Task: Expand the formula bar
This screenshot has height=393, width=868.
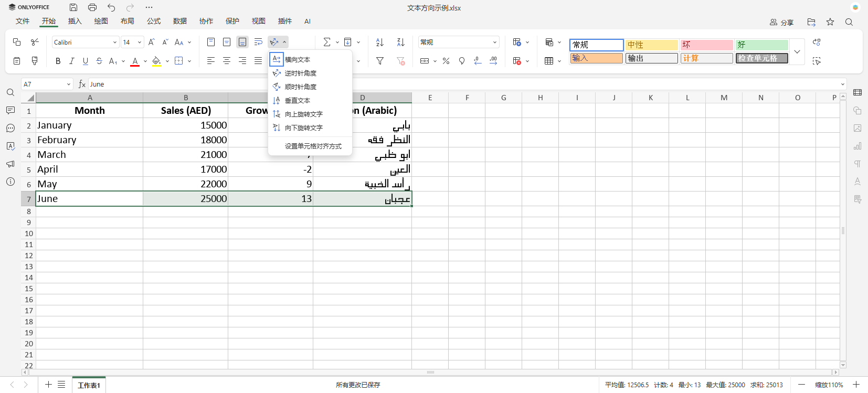Action: tap(843, 84)
